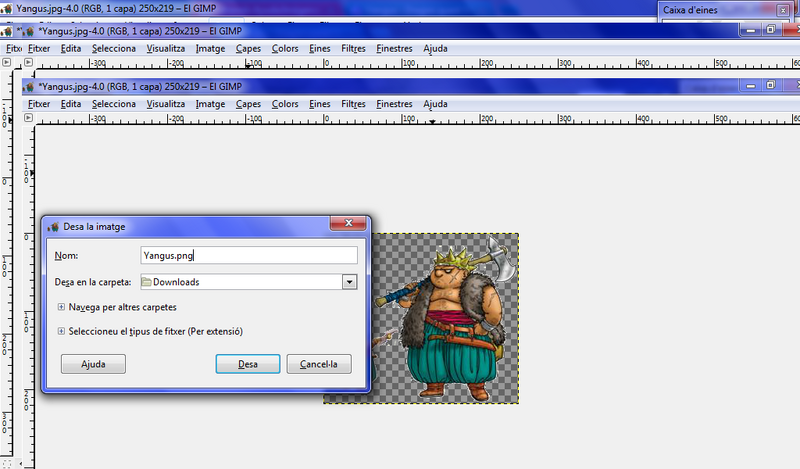Click the Cancel·la button
This screenshot has width=800, height=469.
[x=319, y=364]
